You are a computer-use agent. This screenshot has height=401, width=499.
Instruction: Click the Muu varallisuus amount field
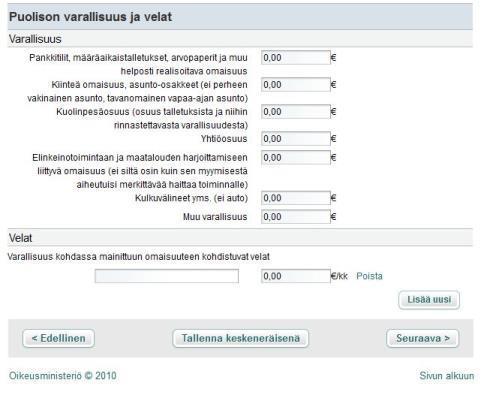[296, 217]
